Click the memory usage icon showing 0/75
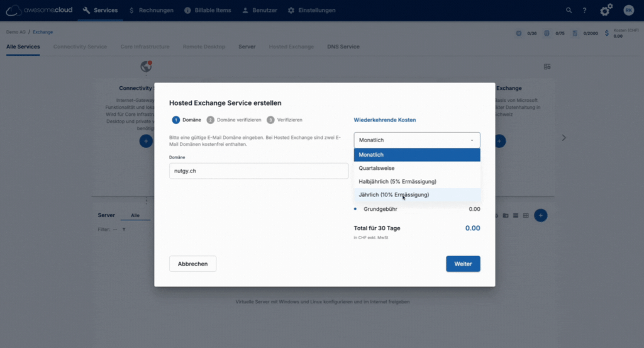Image resolution: width=644 pixels, height=348 pixels. coord(547,33)
